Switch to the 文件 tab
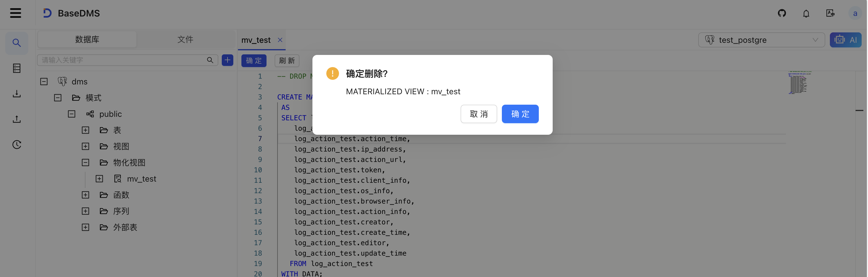 point(185,40)
